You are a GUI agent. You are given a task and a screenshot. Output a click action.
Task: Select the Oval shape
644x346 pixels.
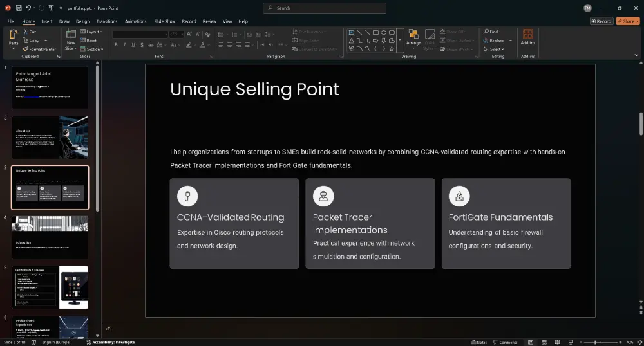384,32
